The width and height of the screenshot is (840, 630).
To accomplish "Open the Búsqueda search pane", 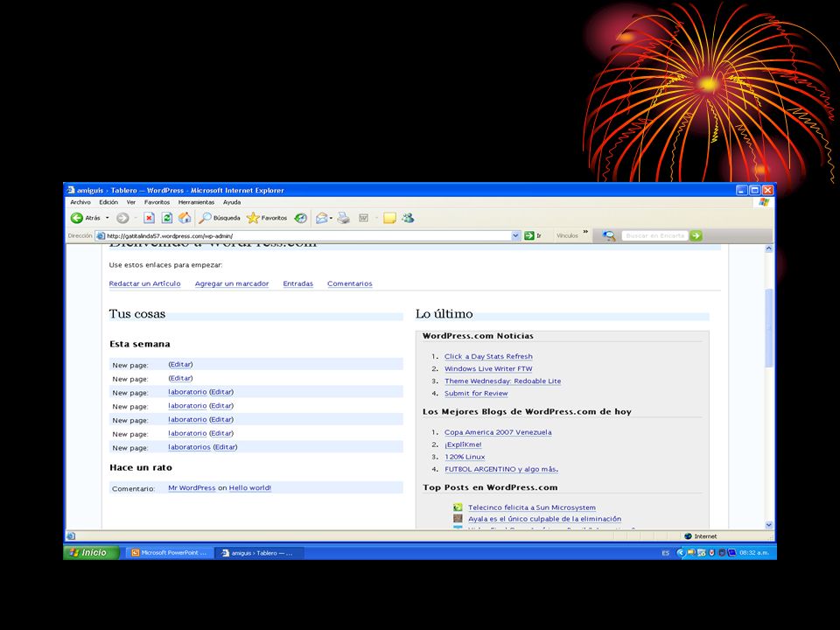I will (220, 218).
